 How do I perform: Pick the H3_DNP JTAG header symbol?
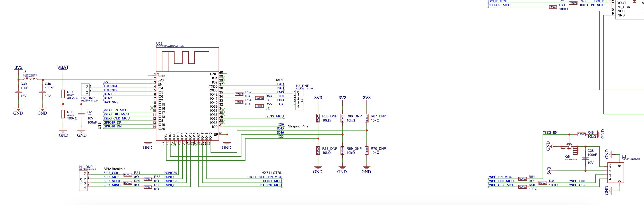300,100
